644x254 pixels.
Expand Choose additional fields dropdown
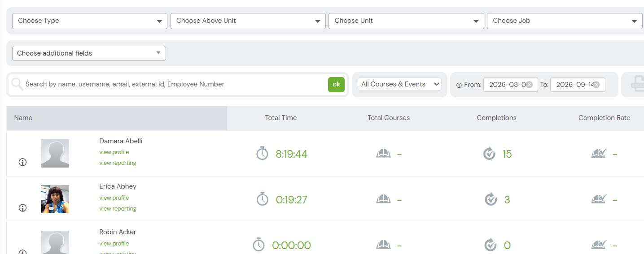pyautogui.click(x=89, y=53)
